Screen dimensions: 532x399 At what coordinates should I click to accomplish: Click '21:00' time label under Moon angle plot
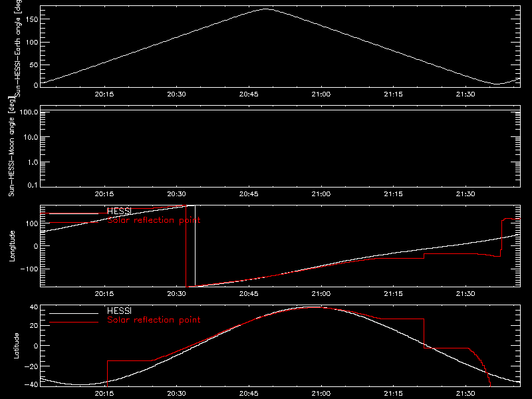pyautogui.click(x=321, y=194)
